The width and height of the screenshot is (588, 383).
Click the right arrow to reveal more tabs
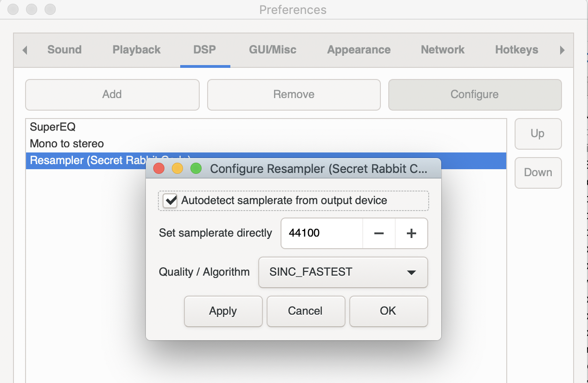coord(562,50)
